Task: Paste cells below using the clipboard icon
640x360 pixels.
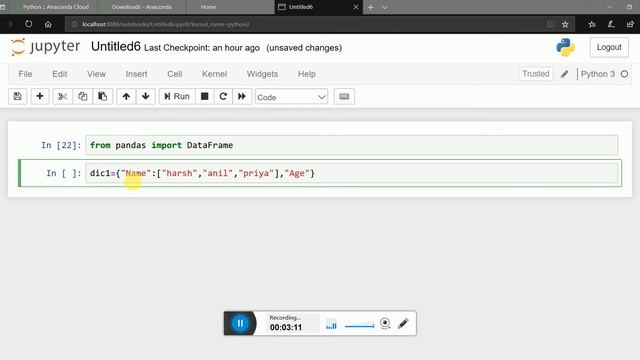Action: click(102, 97)
